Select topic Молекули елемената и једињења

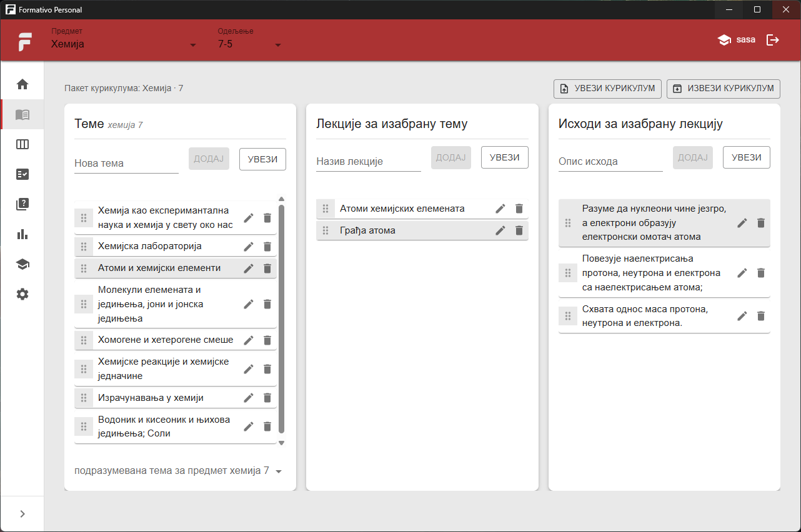176,304
